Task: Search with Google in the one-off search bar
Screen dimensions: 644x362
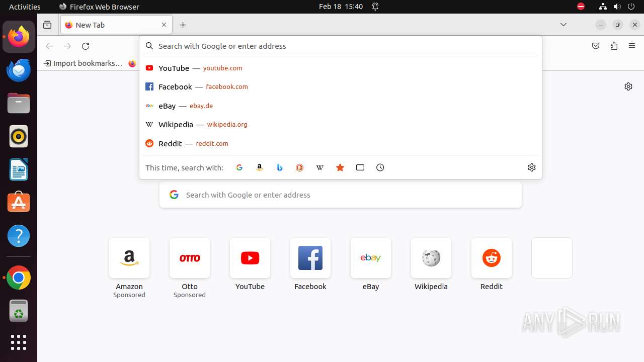Action: [x=239, y=167]
